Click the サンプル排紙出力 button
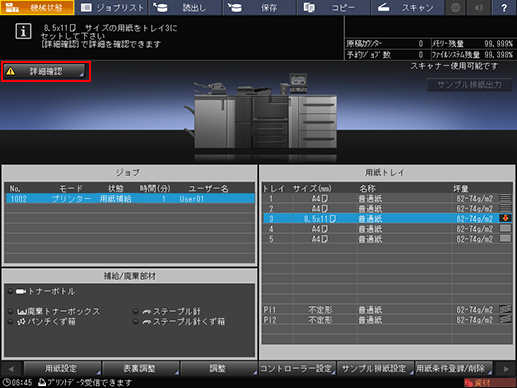Image resolution: width=517 pixels, height=388 pixels. pos(469,85)
